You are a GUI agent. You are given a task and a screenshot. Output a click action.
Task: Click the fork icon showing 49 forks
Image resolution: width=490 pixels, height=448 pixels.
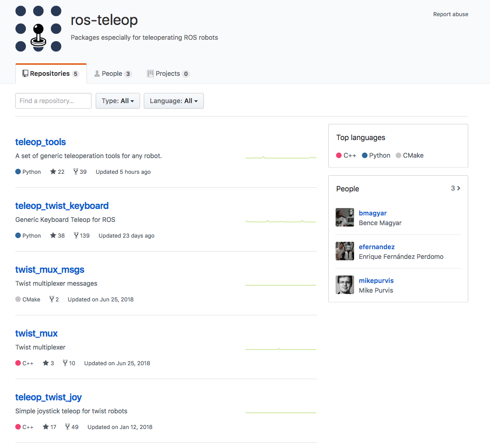point(67,427)
